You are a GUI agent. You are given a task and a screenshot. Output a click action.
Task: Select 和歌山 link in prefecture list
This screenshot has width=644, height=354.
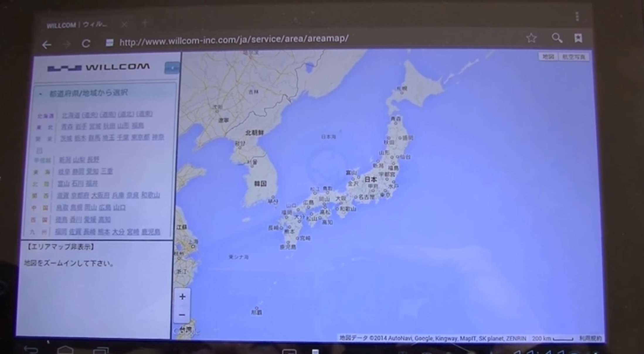(x=150, y=195)
